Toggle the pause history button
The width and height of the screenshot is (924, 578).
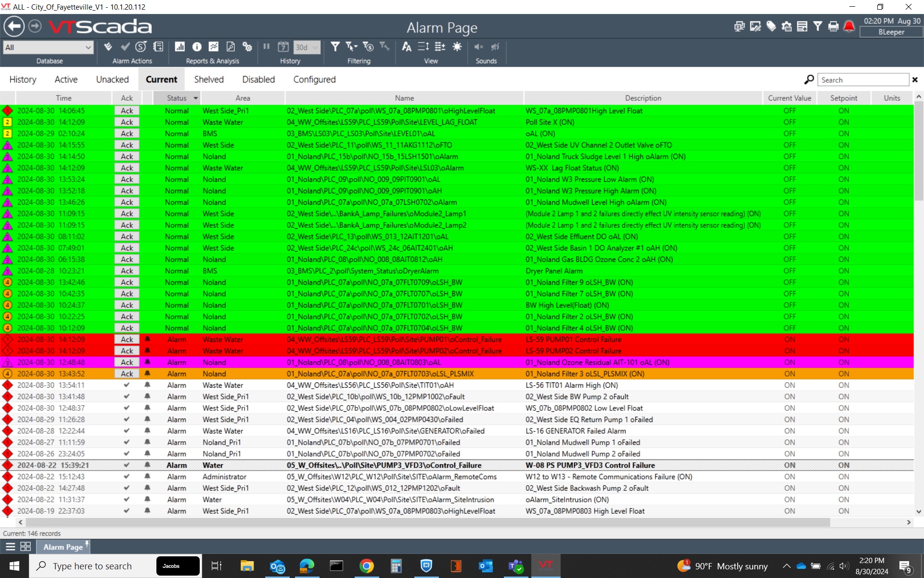[266, 47]
